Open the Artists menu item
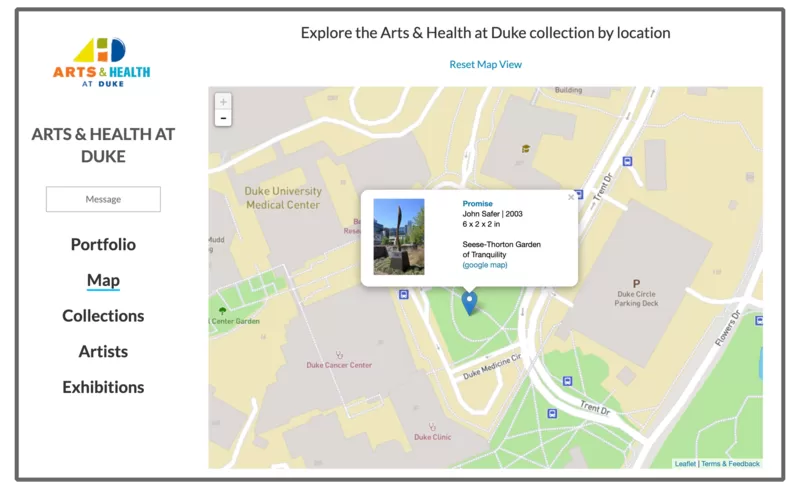 click(103, 352)
